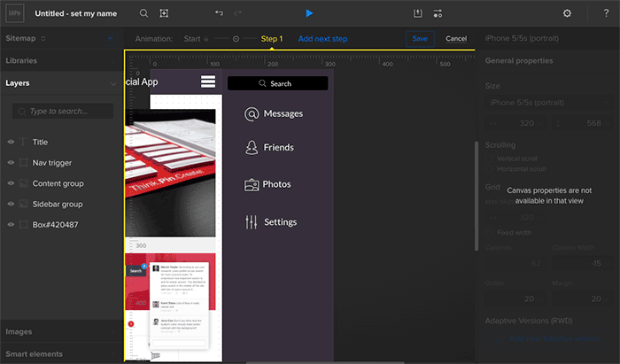Click the Search field in canvas sidebar
620x364 pixels.
click(277, 83)
